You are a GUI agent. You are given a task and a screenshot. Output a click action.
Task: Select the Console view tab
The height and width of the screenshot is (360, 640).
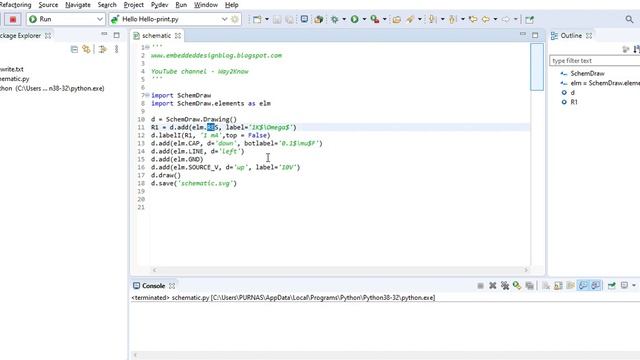[x=153, y=286]
